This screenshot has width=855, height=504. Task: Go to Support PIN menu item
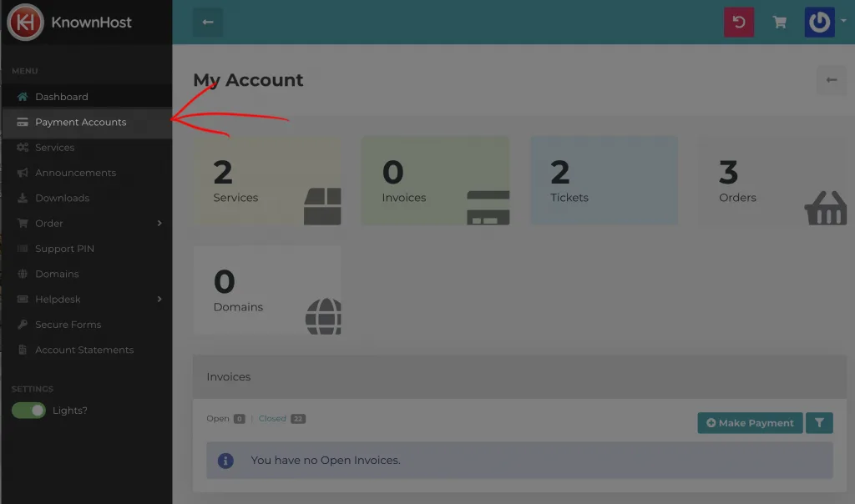(64, 249)
